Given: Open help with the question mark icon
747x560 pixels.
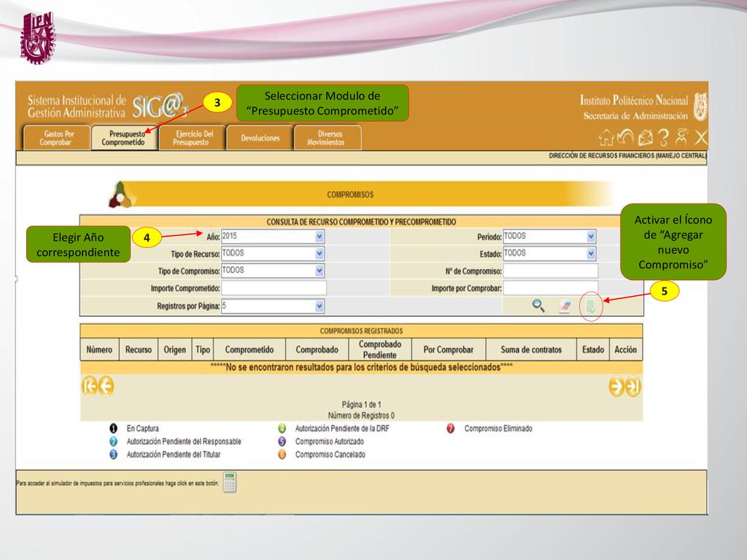Looking at the screenshot, I should tap(663, 138).
